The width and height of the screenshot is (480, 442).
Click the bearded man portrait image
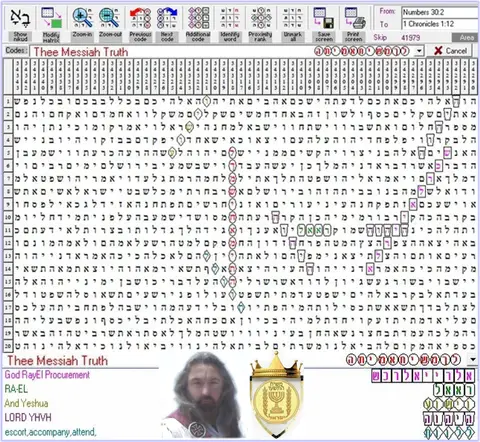(203, 396)
